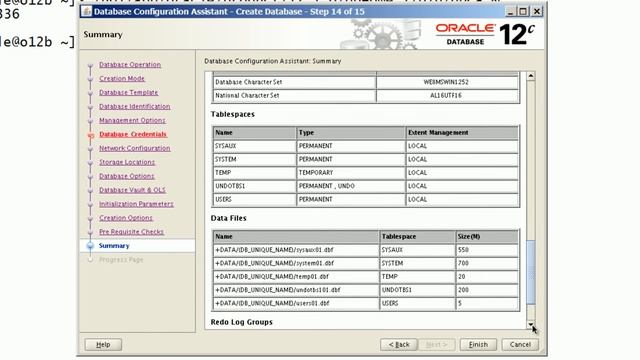Select the TEMP name cell in the Tablespaces table
Viewport: 640px width, 360px height.
coord(254,173)
